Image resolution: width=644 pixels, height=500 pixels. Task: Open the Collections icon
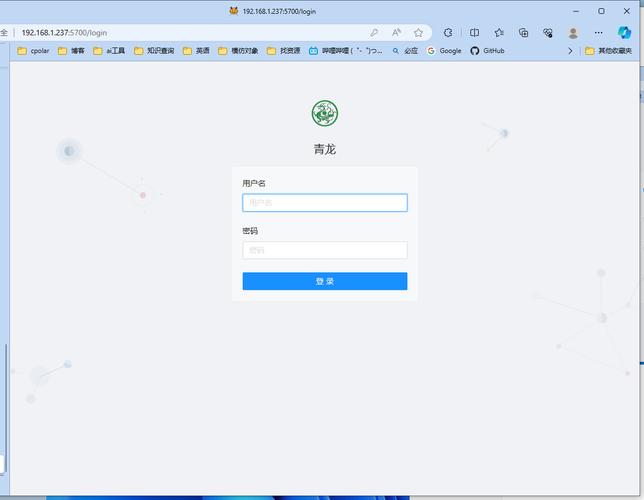coord(524,33)
